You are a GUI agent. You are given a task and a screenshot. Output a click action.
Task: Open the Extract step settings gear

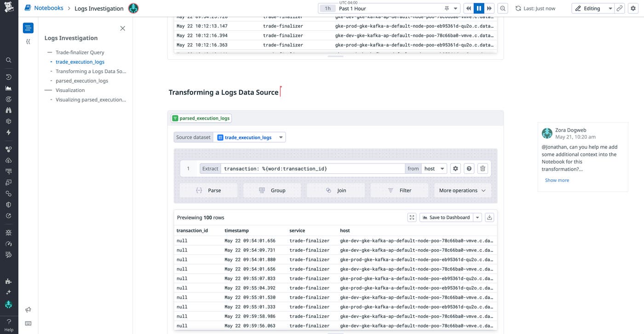point(455,168)
